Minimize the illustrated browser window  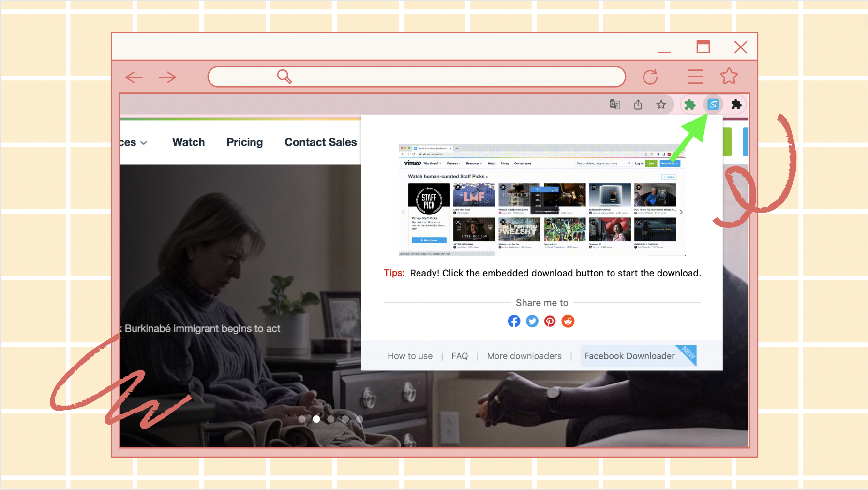coord(664,51)
